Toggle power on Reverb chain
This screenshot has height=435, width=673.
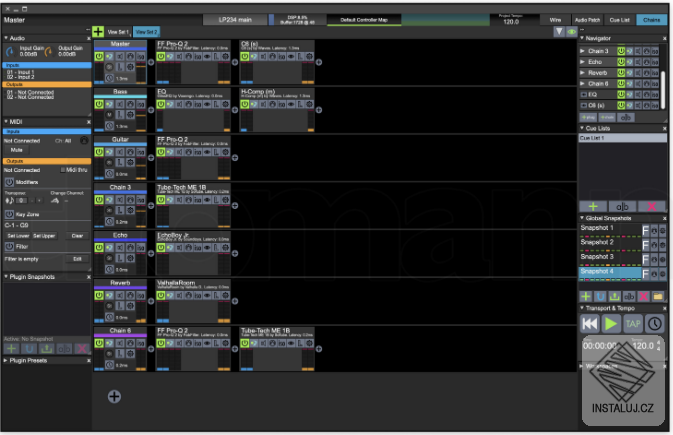tap(99, 295)
